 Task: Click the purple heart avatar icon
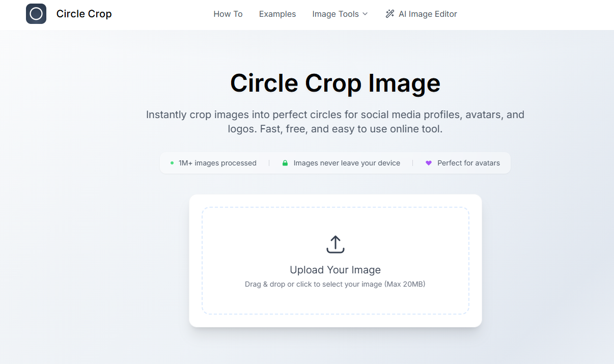[x=428, y=162]
